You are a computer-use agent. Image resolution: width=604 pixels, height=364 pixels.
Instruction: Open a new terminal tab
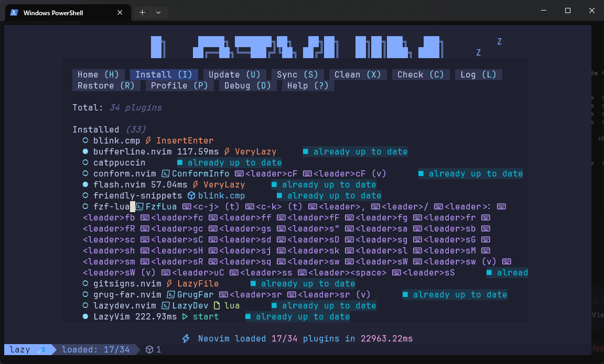coord(142,13)
